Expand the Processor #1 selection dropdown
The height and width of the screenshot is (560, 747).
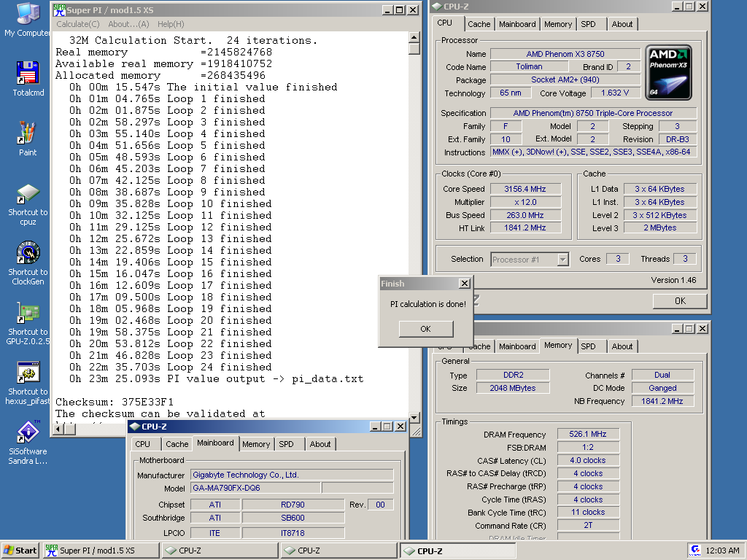(562, 260)
